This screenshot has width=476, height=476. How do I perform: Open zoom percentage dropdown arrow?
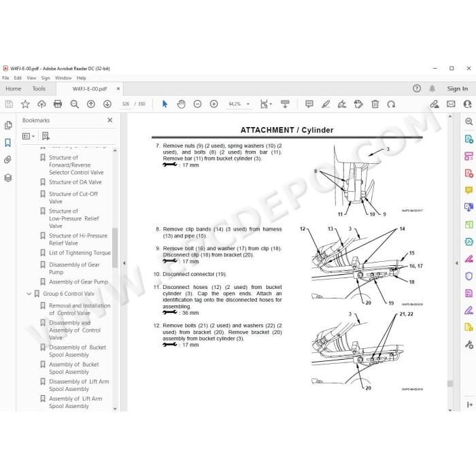coord(248,104)
